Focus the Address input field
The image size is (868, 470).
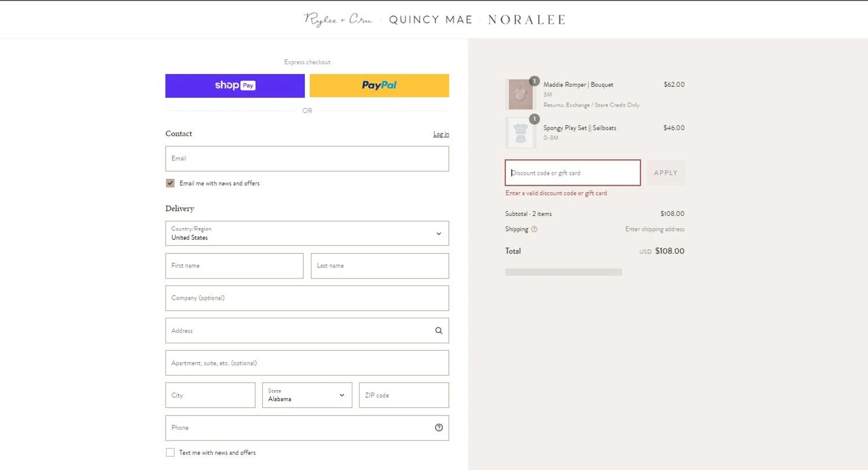pyautogui.click(x=307, y=331)
